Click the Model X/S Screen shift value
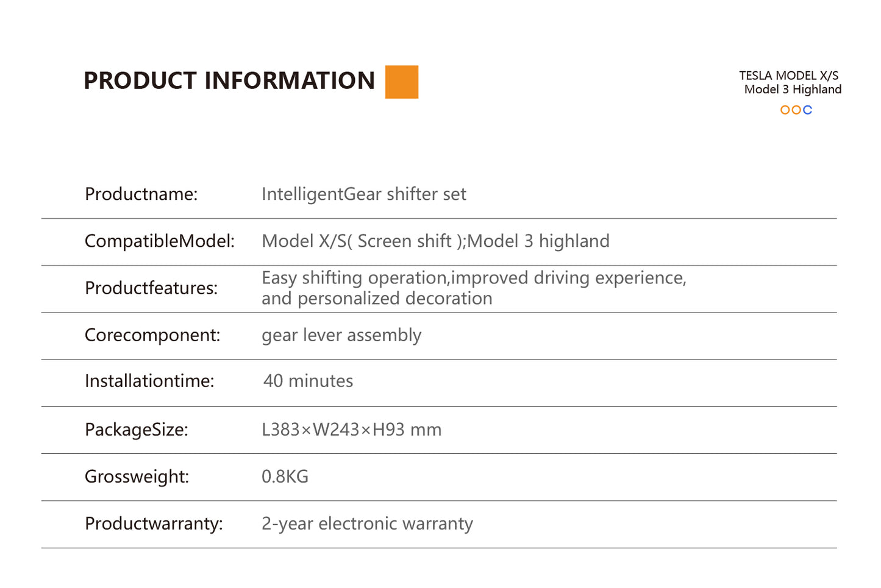 [x=435, y=241]
